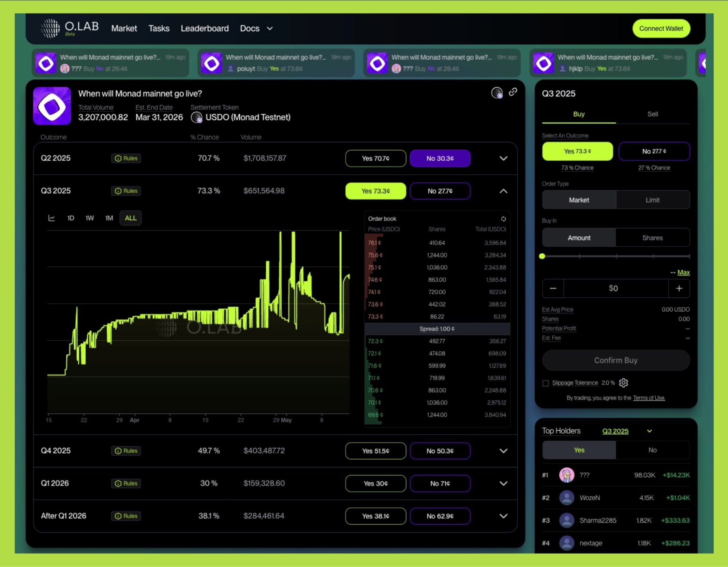728x567 pixels.
Task: Open the Leaderboard menu item
Action: (x=205, y=28)
